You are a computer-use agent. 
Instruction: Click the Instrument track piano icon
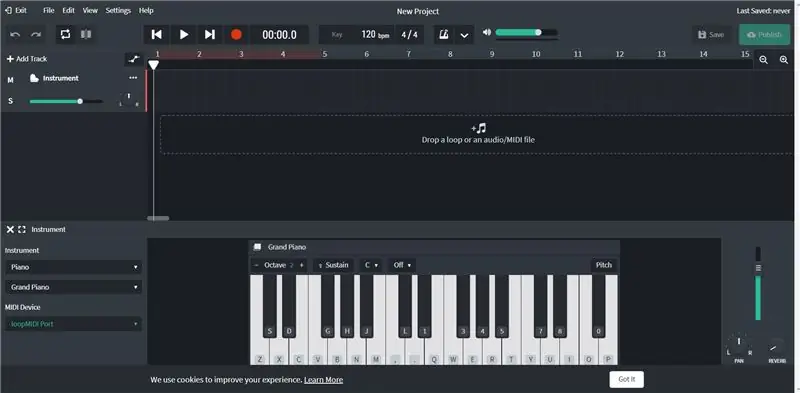(x=34, y=78)
